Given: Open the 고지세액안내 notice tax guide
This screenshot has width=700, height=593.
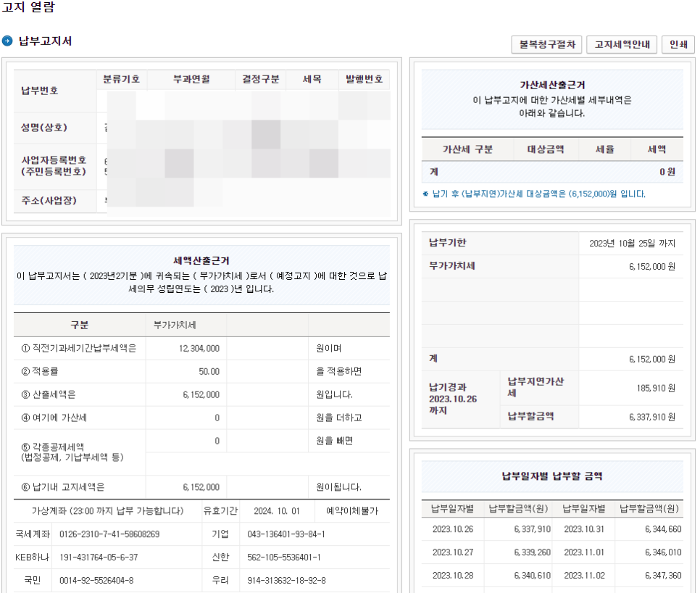Looking at the screenshot, I should [x=621, y=44].
